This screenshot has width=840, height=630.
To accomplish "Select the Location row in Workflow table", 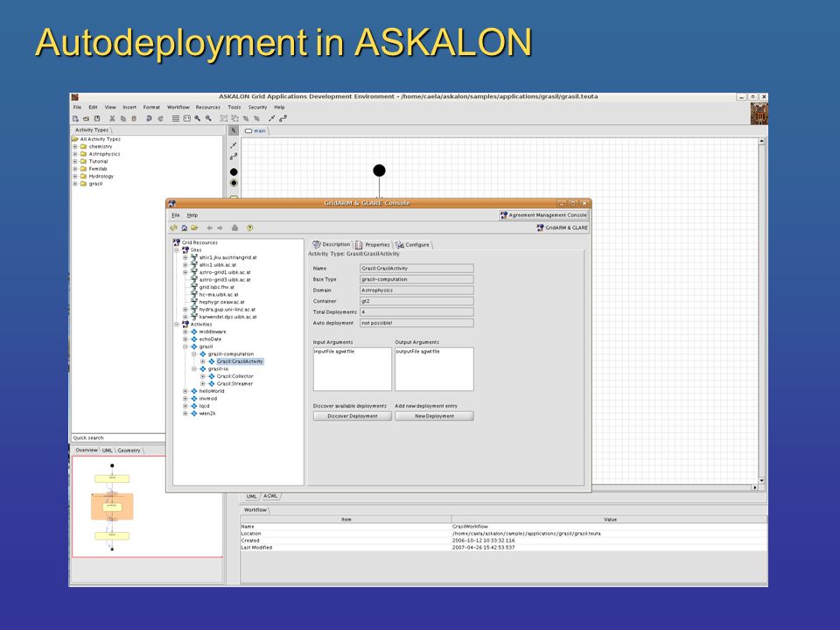I will (x=504, y=534).
